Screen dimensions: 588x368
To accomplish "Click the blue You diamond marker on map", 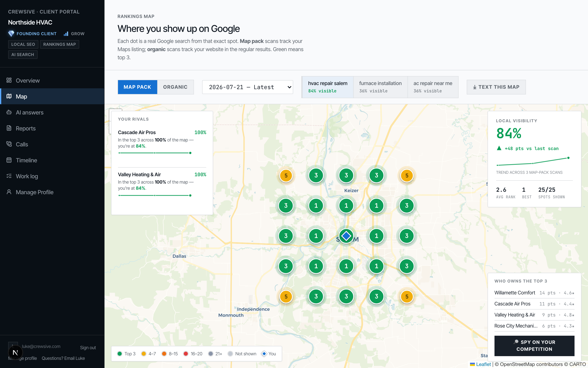I will [x=346, y=236].
